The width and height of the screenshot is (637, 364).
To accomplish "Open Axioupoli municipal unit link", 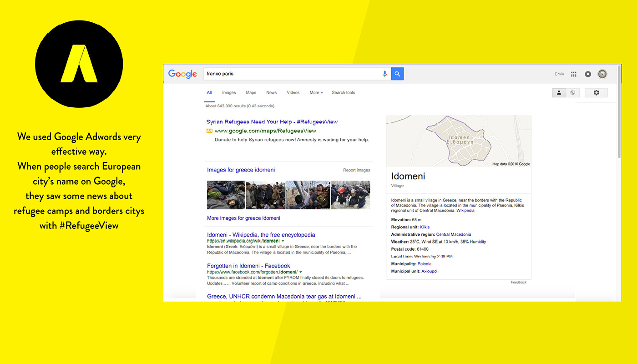I will click(430, 271).
